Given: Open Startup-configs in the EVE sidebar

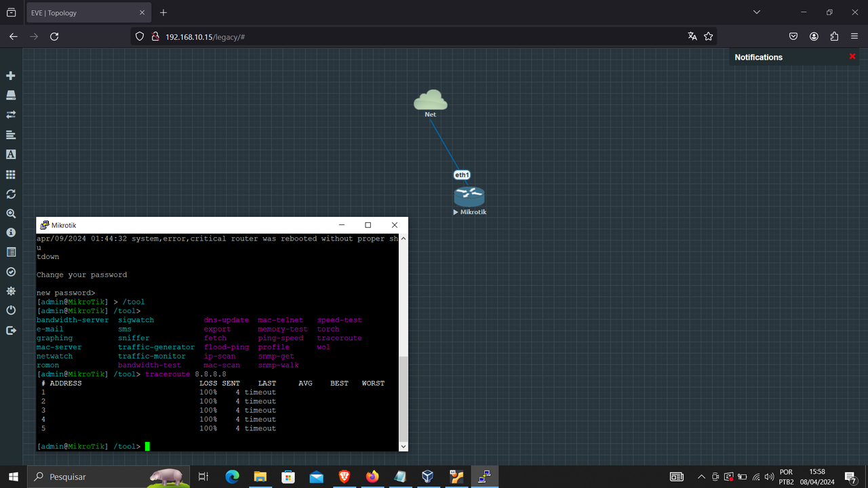Looking at the screenshot, I should 11,135.
